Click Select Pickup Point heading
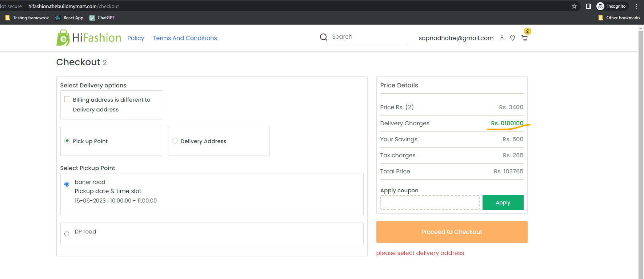Screen dimensions: 644x279 [88, 168]
